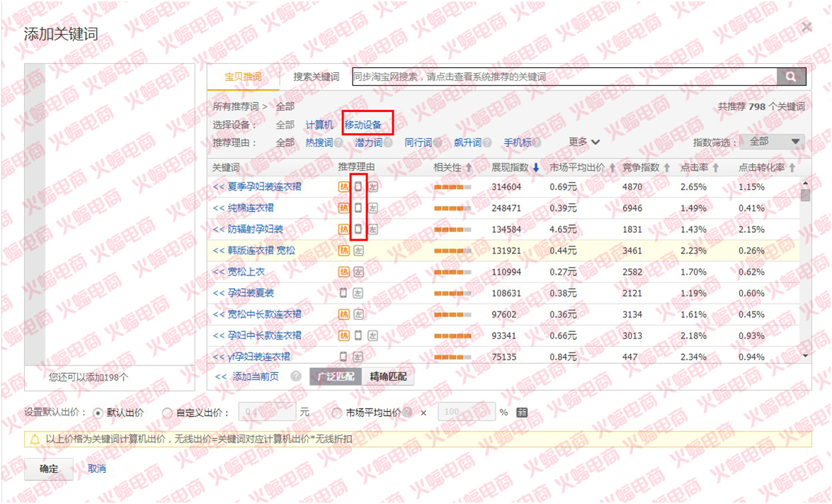This screenshot has height=504, width=832.
Task: Click keyword list scrollbar down arrow
Action: pos(806,356)
